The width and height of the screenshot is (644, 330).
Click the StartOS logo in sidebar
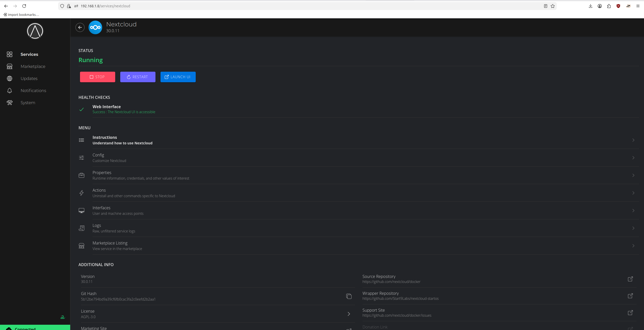(x=35, y=31)
